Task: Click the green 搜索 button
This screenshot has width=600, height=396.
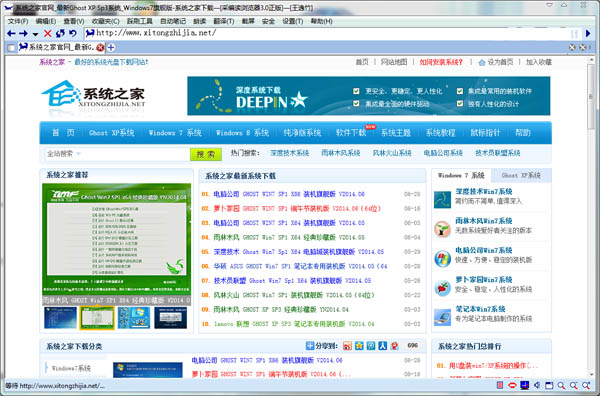Action: pos(206,154)
